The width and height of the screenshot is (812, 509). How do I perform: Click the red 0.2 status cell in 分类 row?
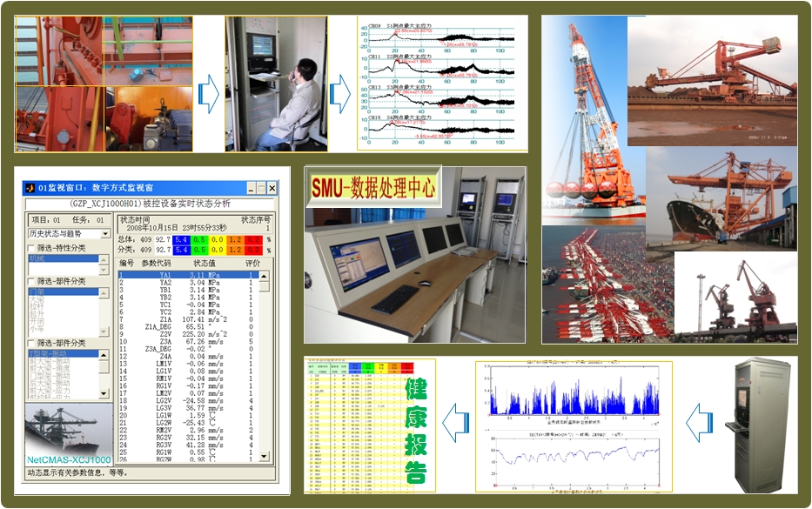pyautogui.click(x=252, y=250)
